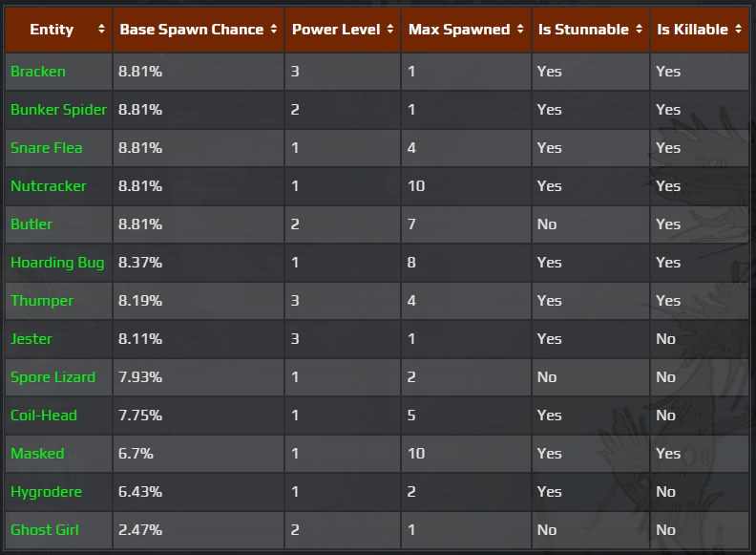
Task: Select the Ghost Girl spawn chance cell
Action: 198,530
